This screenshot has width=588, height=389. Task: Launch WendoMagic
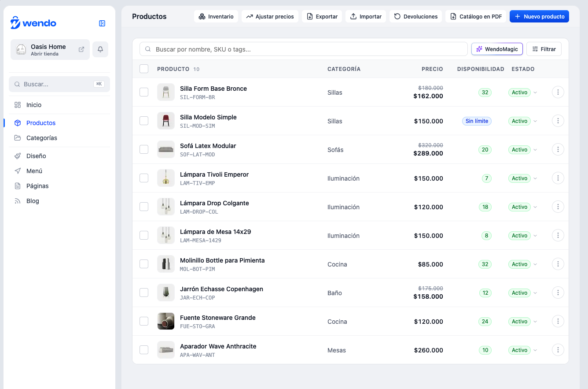click(x=497, y=49)
